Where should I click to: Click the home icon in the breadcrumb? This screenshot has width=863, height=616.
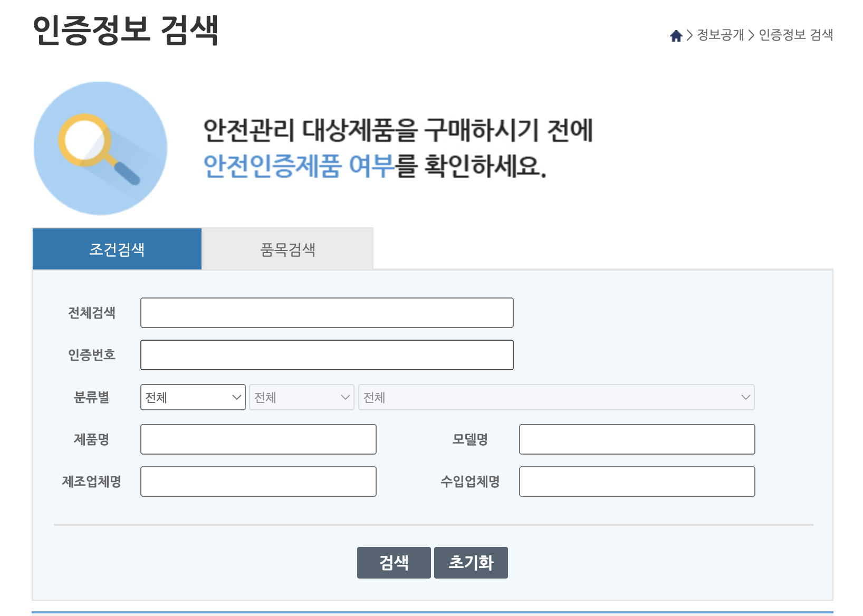[x=676, y=35]
